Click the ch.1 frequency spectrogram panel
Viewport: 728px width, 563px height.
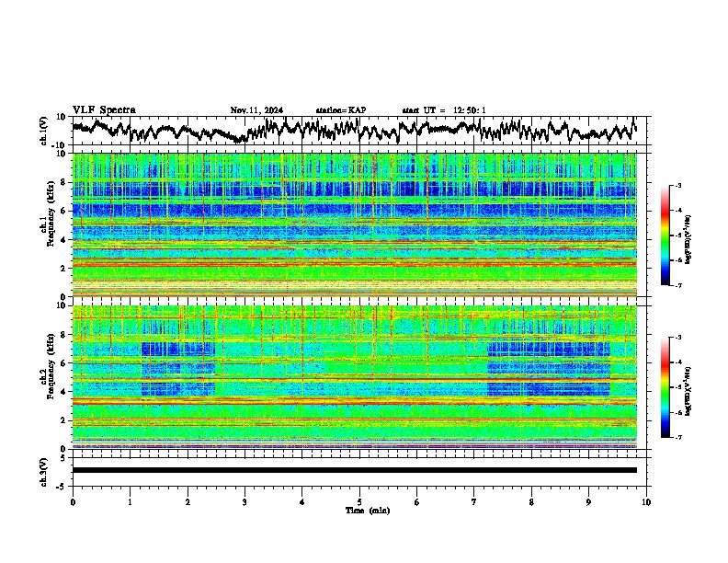pyautogui.click(x=355, y=224)
